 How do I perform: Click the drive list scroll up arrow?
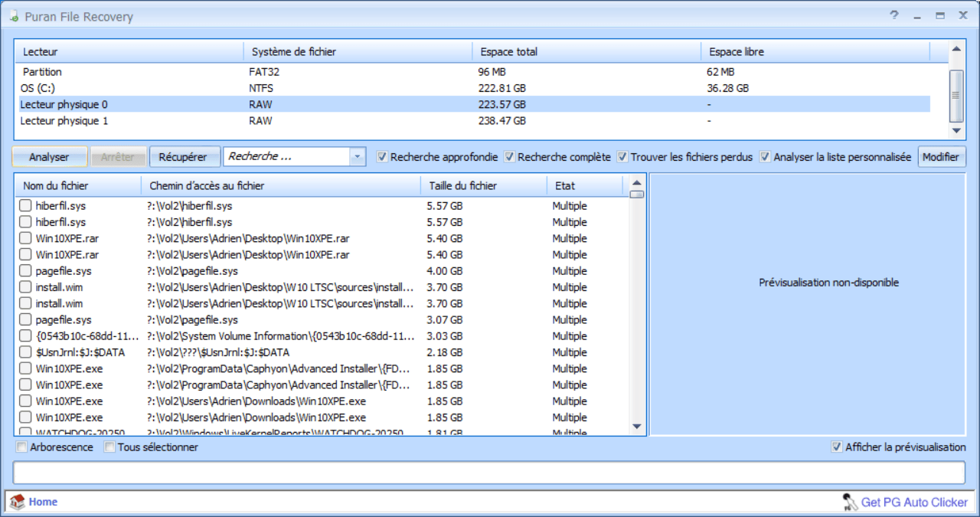(x=955, y=50)
